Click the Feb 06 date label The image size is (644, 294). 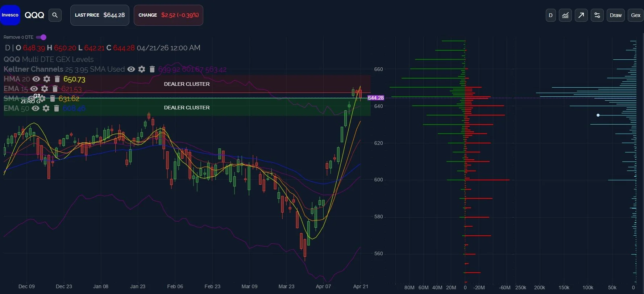[x=175, y=286]
